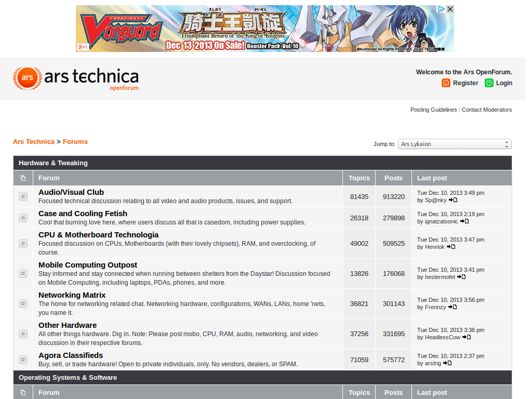This screenshot has width=532, height=399.
Task: Click Networking Matrix posts count 301143
Action: [394, 304]
